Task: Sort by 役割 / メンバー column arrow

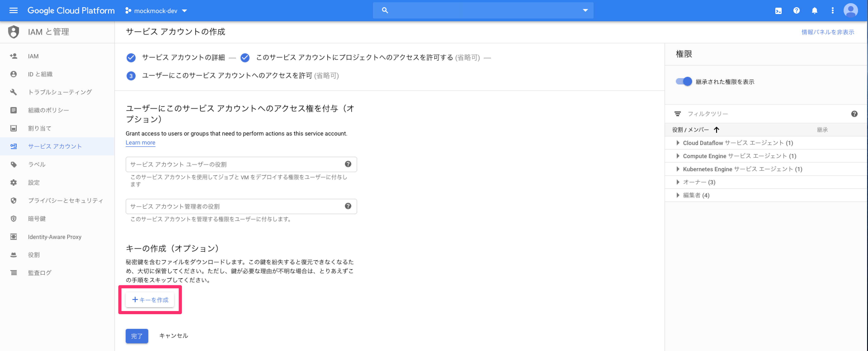Action: pyautogui.click(x=717, y=130)
